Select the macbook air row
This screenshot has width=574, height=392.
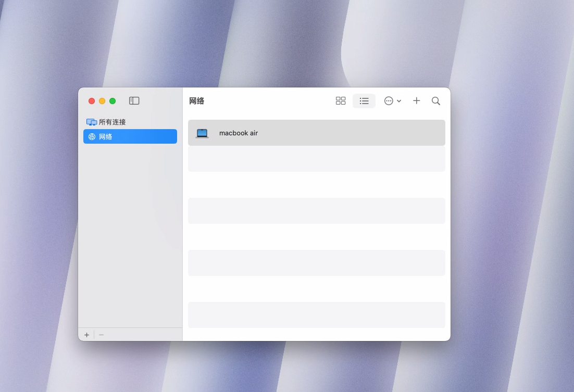(317, 133)
